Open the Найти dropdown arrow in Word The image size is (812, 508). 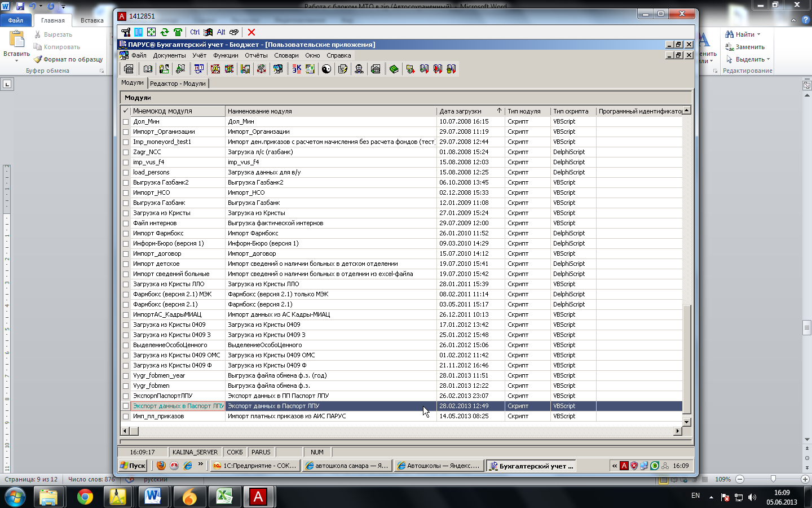(x=758, y=34)
